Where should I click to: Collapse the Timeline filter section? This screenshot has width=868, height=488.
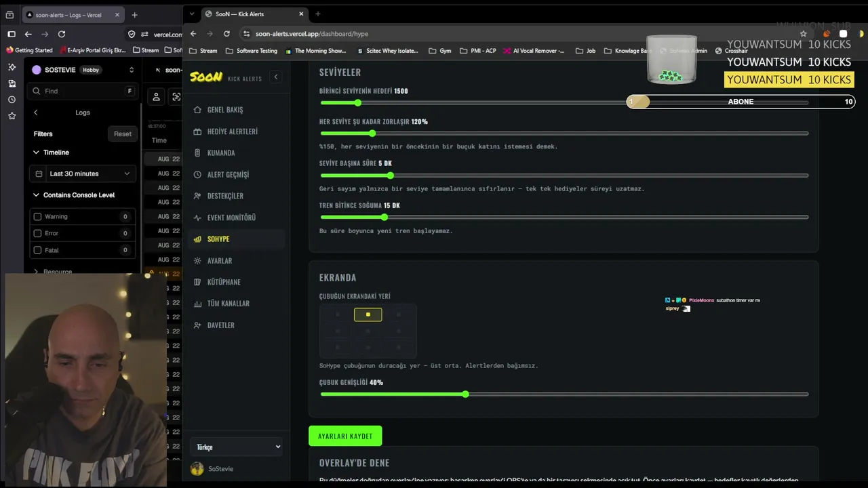click(x=51, y=152)
